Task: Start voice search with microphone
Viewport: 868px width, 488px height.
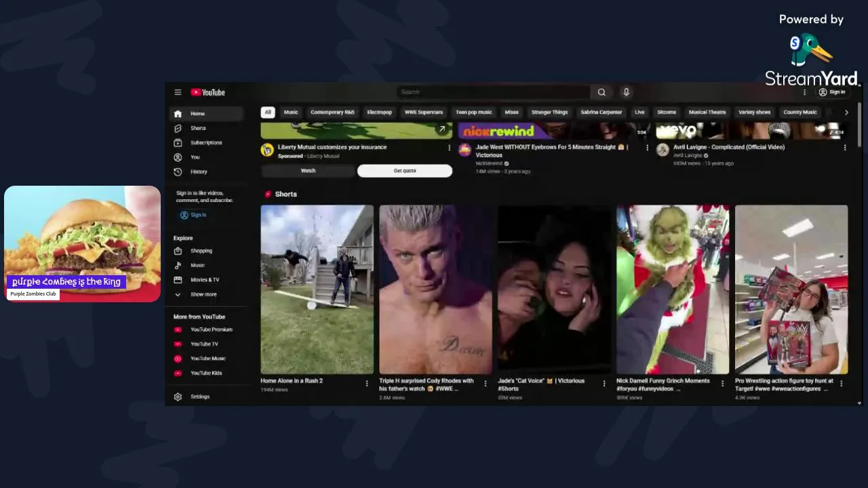Action: (626, 92)
